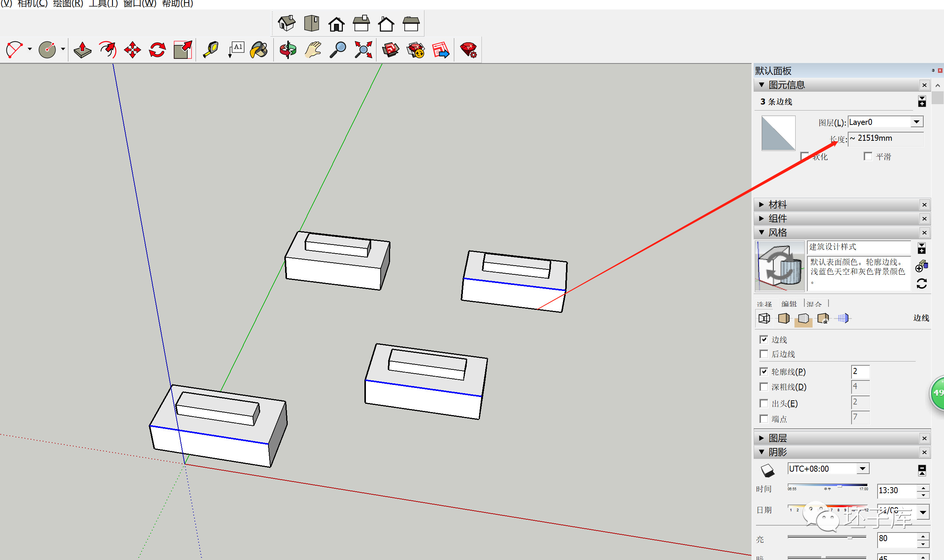Switch to Front view house icon
Image resolution: width=944 pixels, height=560 pixels.
[x=336, y=24]
